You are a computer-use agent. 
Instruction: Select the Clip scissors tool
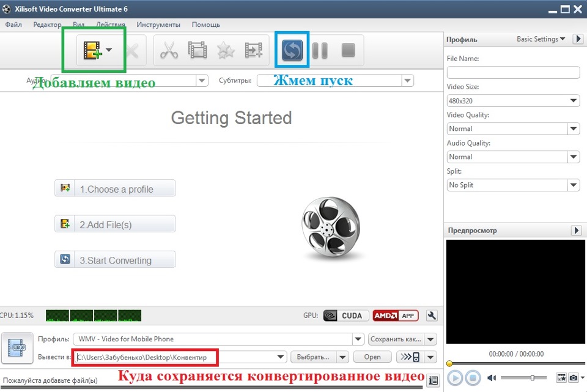[169, 50]
